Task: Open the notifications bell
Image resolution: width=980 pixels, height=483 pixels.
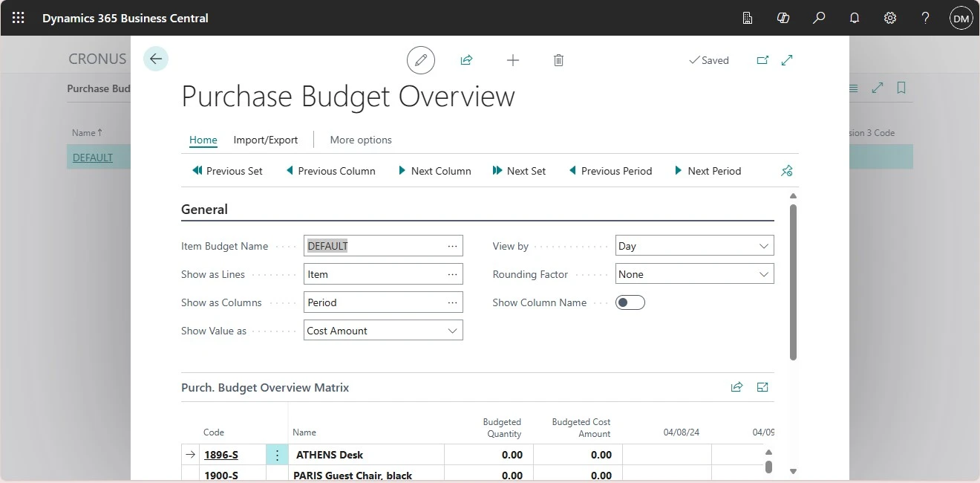Action: [x=855, y=18]
